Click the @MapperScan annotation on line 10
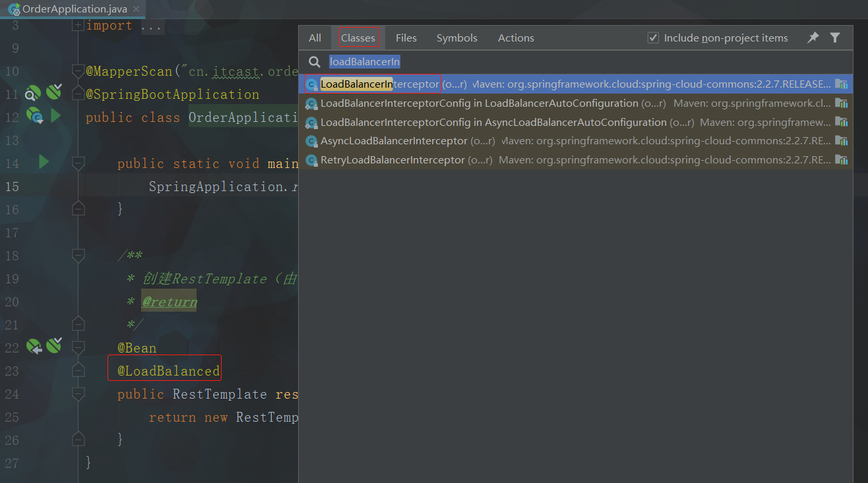868x483 pixels. coord(129,71)
